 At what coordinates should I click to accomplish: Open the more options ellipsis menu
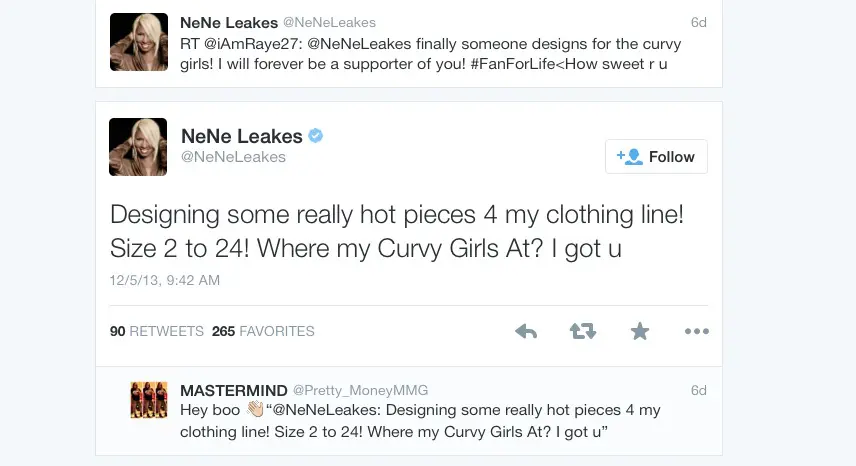[x=696, y=331]
